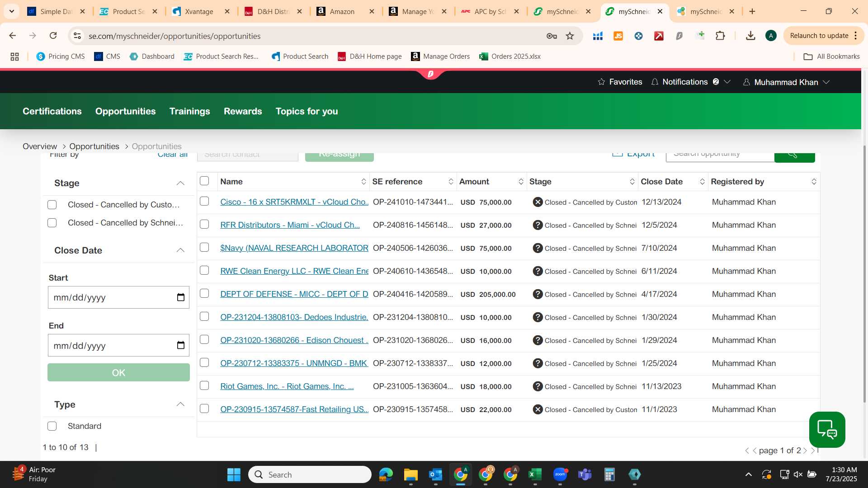Enable Closed - Cancelled by Schneider filter
This screenshot has width=868, height=488.
52,223
